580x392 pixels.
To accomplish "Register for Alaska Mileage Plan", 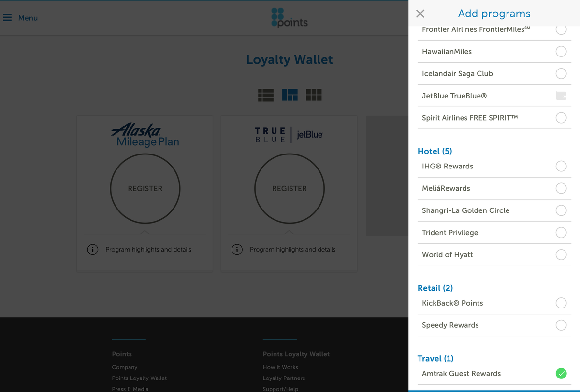I will [x=145, y=188].
